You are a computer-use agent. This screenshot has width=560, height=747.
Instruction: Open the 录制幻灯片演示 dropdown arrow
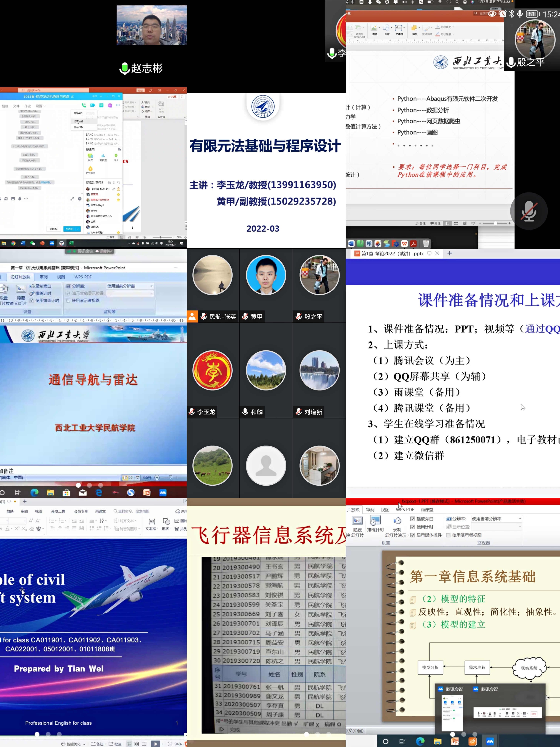408,535
